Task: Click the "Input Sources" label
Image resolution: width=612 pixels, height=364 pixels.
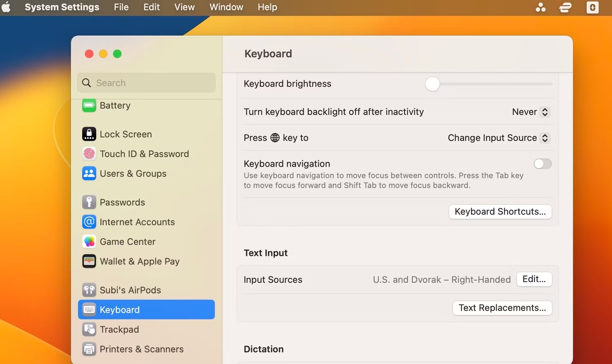Action: (x=273, y=280)
